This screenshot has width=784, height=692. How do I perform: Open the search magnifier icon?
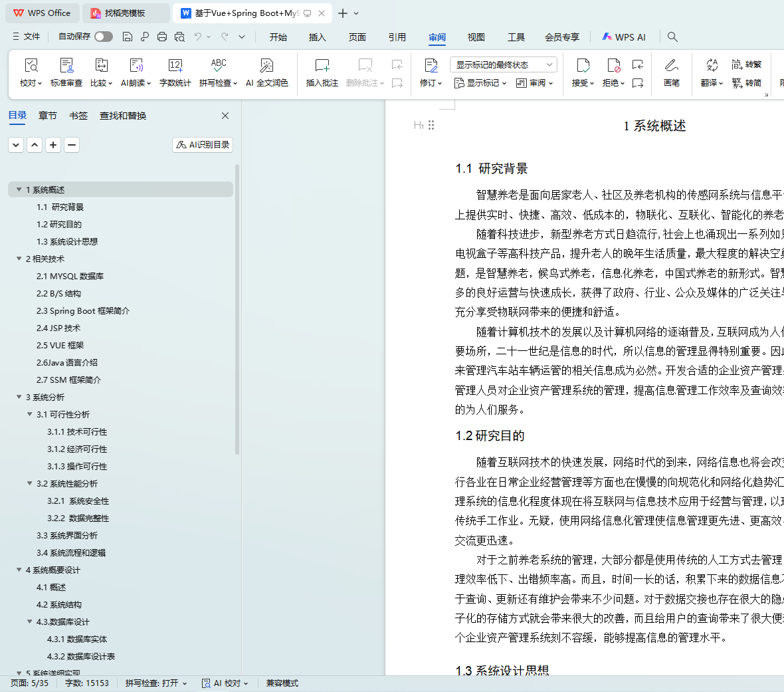pos(672,37)
